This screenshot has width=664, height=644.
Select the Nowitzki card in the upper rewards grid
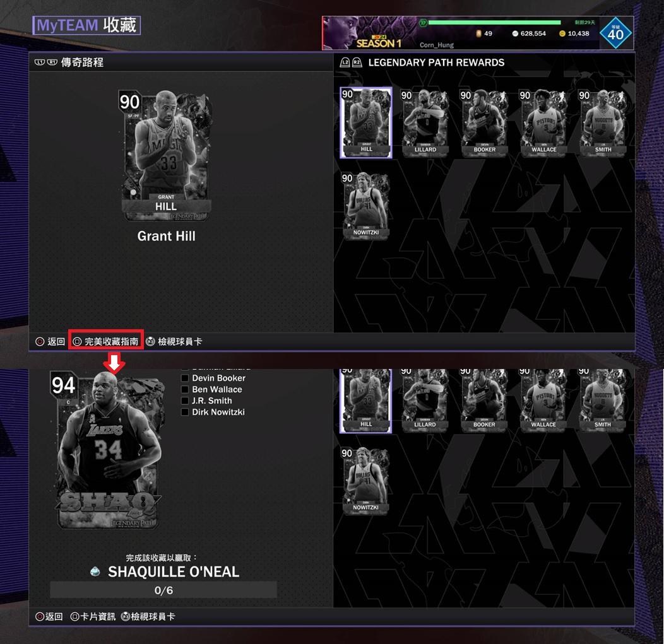[366, 206]
